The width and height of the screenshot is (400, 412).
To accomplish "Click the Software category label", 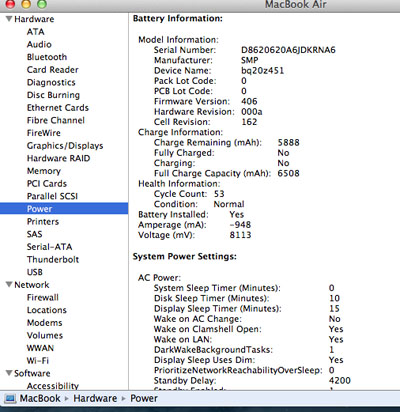I will coord(32,373).
